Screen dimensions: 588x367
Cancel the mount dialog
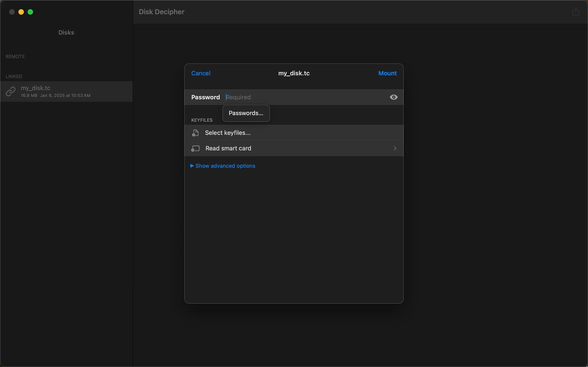201,73
